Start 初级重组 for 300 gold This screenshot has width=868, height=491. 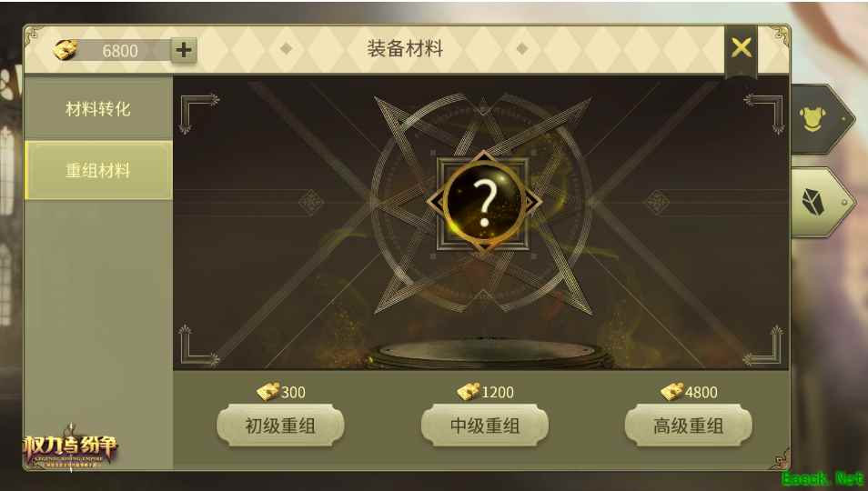pos(280,426)
